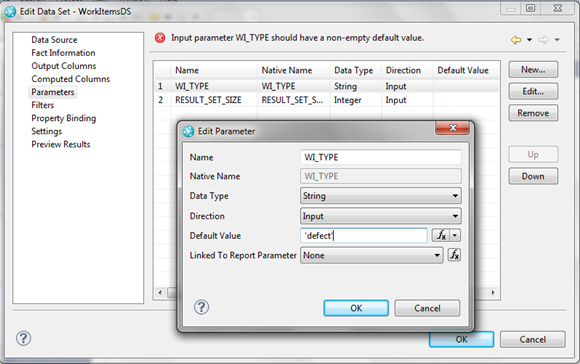Open dropdown arrow next to Default Value fx
This screenshot has width=580, height=364.
(455, 235)
